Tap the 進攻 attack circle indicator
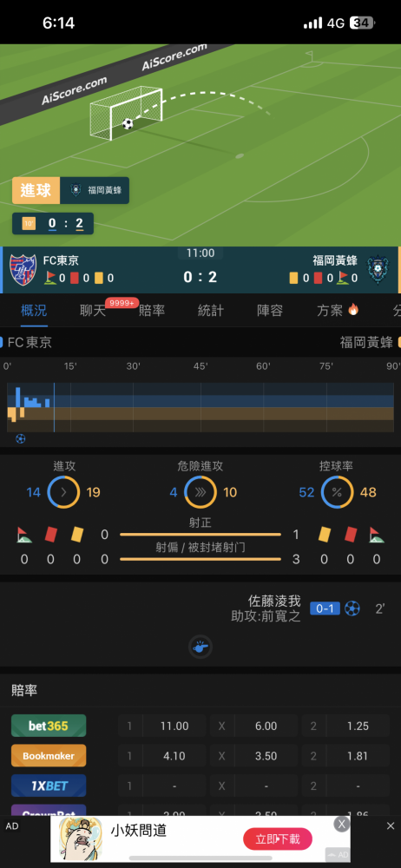The height and width of the screenshot is (868, 401). coord(63,491)
